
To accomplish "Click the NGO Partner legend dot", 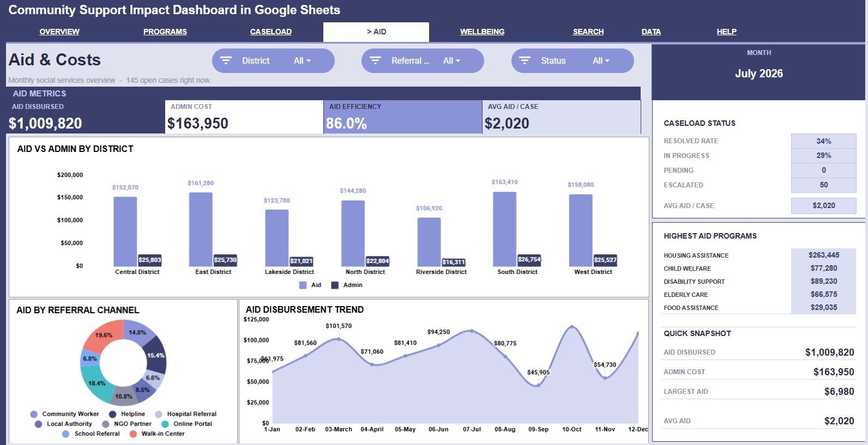I will tap(105, 424).
